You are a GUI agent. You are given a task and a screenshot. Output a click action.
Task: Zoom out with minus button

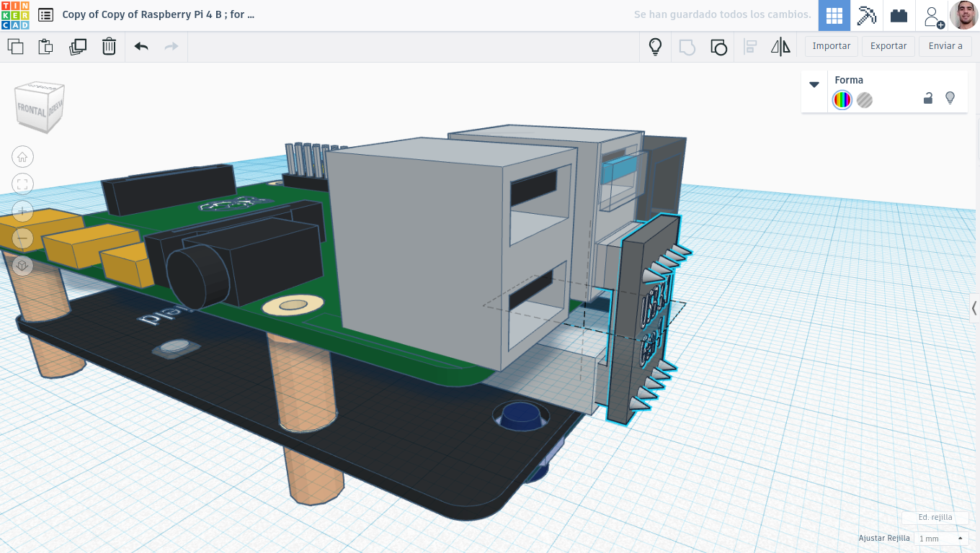[x=22, y=238]
